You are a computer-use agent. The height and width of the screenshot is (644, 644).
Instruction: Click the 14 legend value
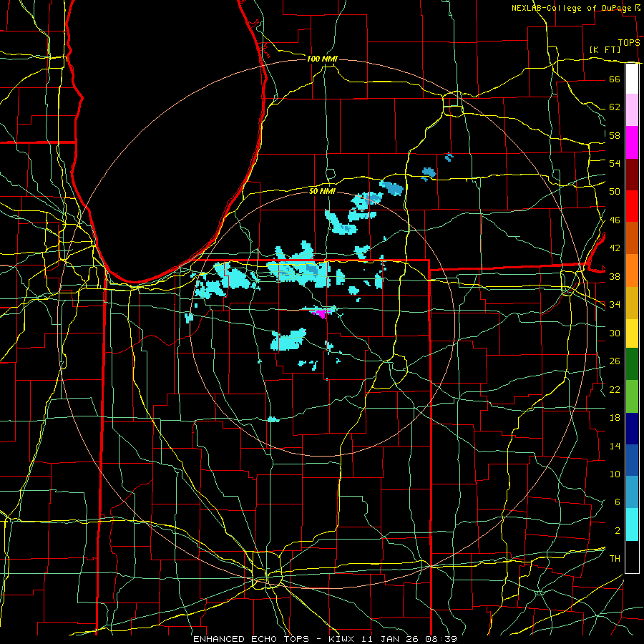pyautogui.click(x=615, y=446)
